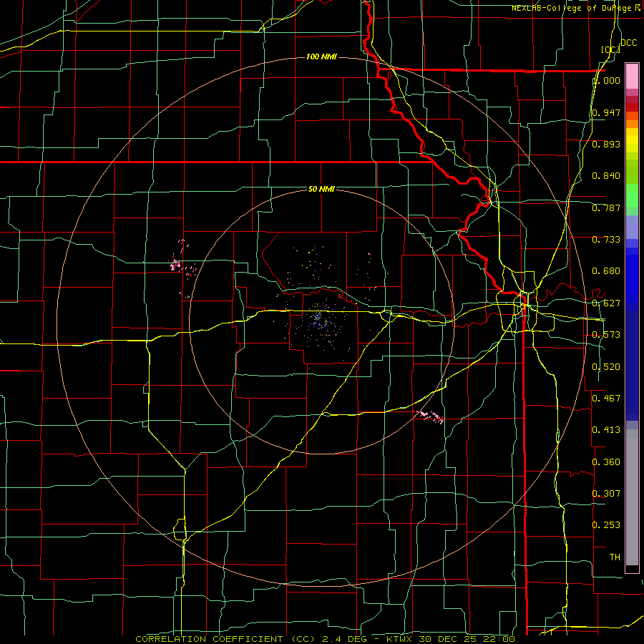
Task: Select the 0.520 scale value
Action: [606, 367]
